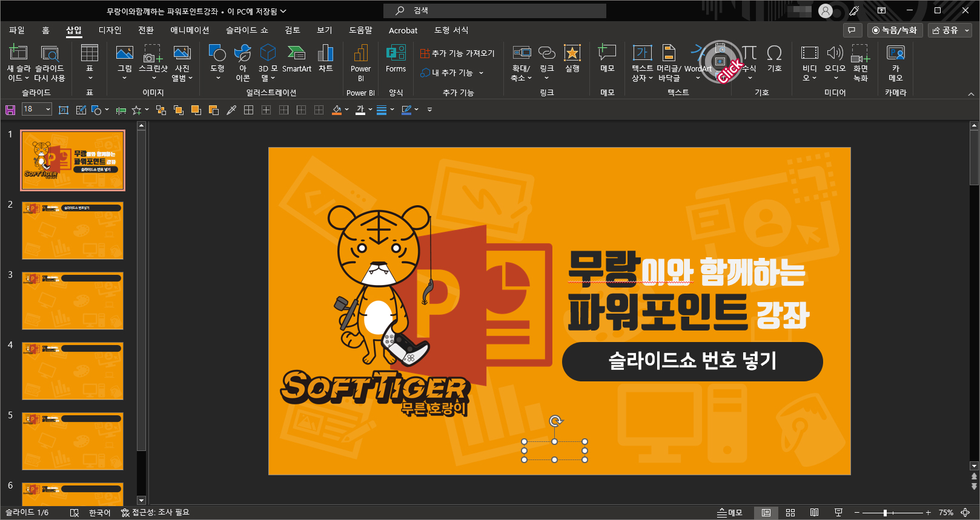Select slide 4 thumbnail
The height and width of the screenshot is (520, 980).
click(73, 371)
